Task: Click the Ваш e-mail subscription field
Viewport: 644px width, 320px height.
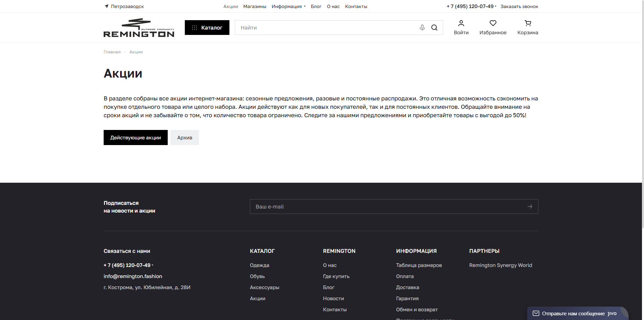Action: pyautogui.click(x=386, y=207)
